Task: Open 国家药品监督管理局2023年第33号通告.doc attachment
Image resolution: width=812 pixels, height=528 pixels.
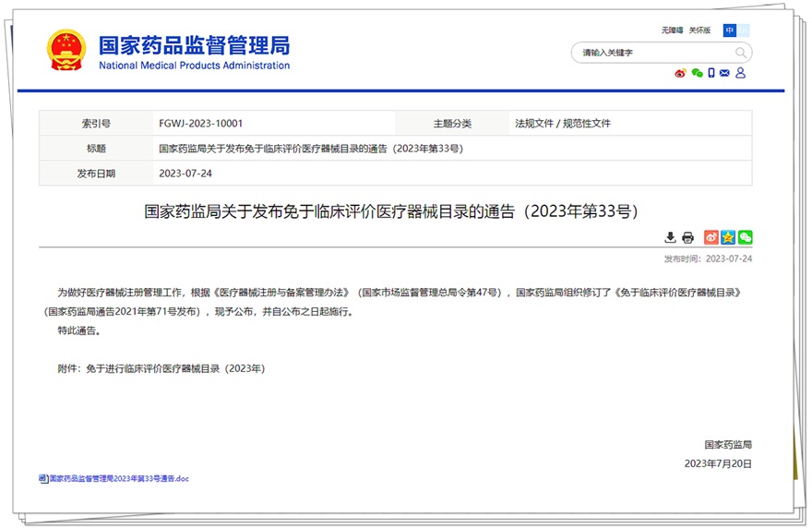Action: (119, 479)
